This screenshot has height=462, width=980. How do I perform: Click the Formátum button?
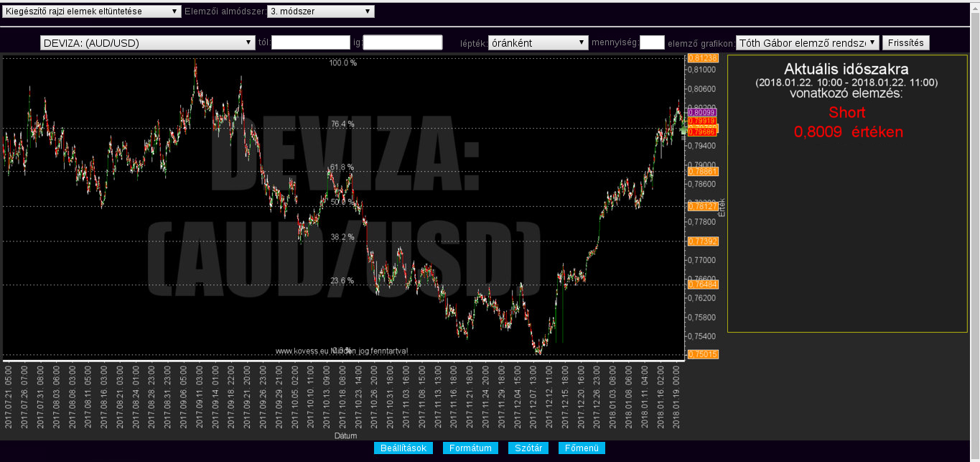tap(470, 448)
